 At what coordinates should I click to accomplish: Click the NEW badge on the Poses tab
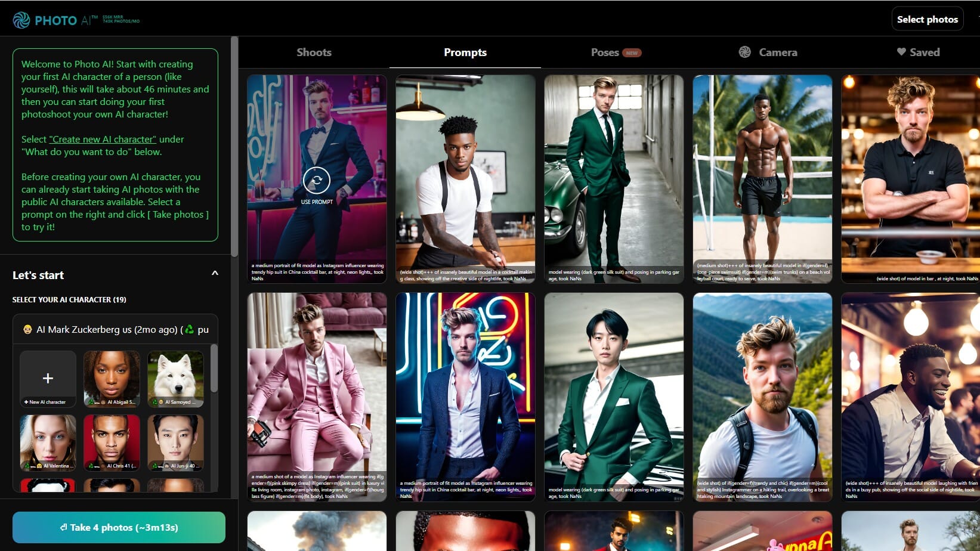click(x=633, y=52)
